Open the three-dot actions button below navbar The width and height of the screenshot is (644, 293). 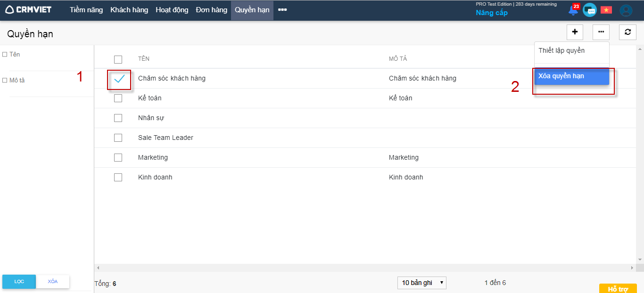pyautogui.click(x=601, y=32)
